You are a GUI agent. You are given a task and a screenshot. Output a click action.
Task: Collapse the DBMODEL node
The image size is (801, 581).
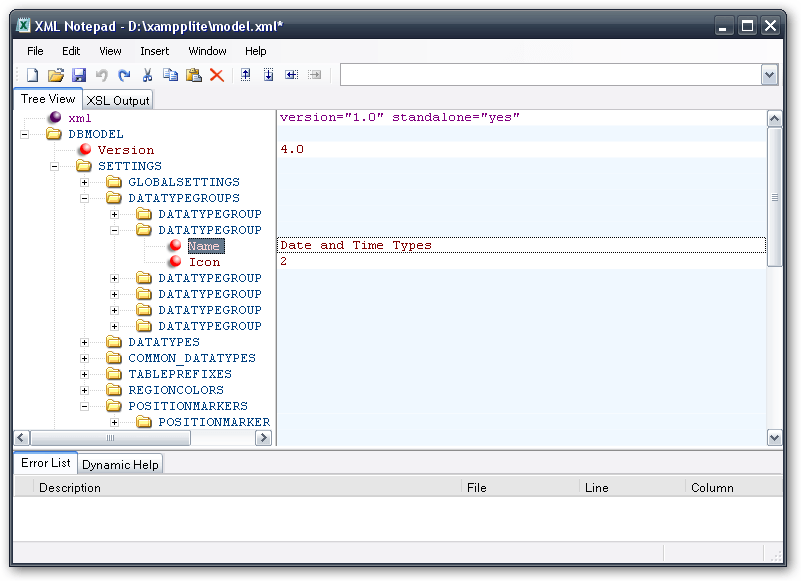25,134
